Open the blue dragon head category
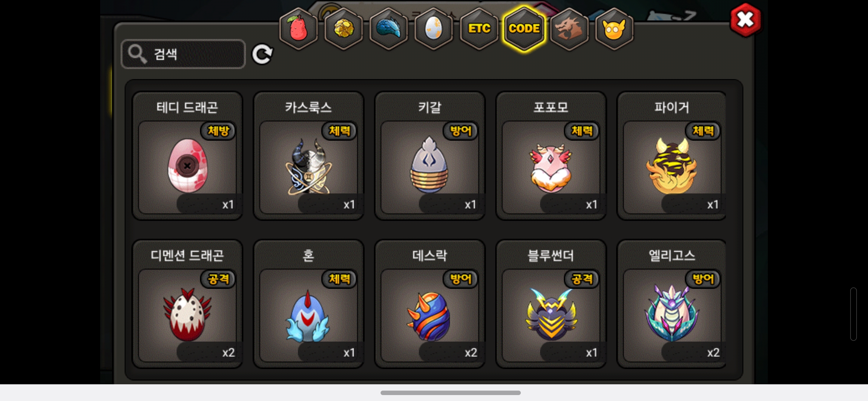 [x=389, y=29]
